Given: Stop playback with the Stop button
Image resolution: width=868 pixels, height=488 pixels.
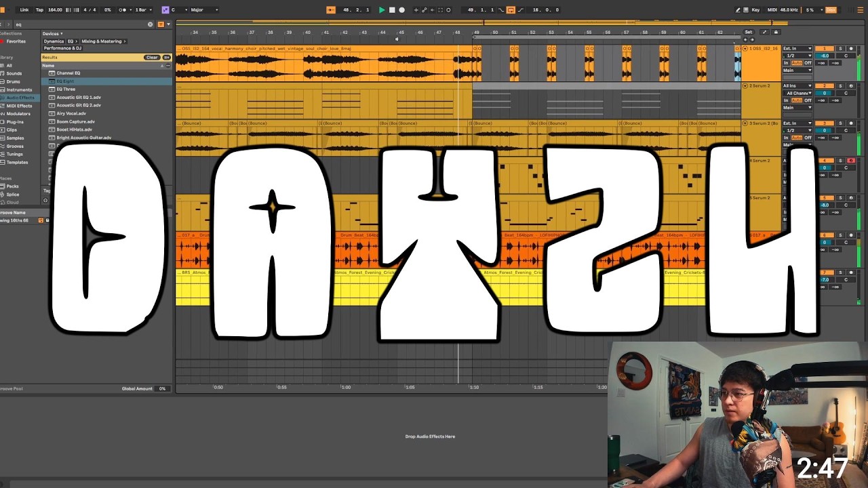Looking at the screenshot, I should [392, 10].
